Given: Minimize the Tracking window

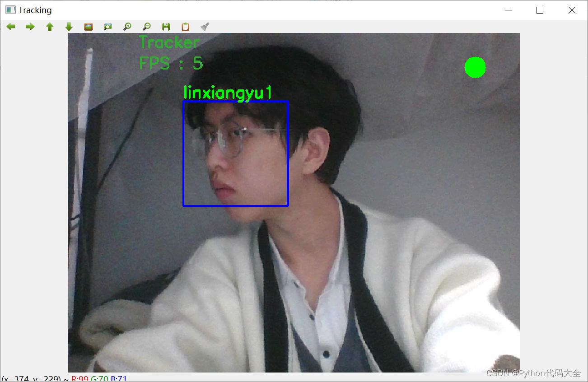Looking at the screenshot, I should point(509,10).
